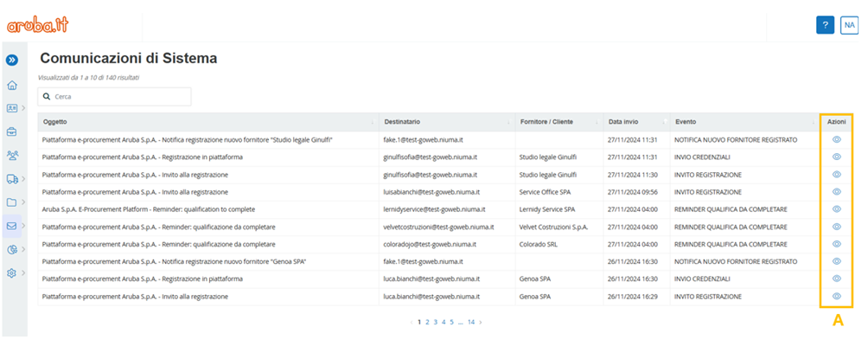This screenshot has width=868, height=346.
Task: Go to page 2 of results
Action: click(x=427, y=322)
